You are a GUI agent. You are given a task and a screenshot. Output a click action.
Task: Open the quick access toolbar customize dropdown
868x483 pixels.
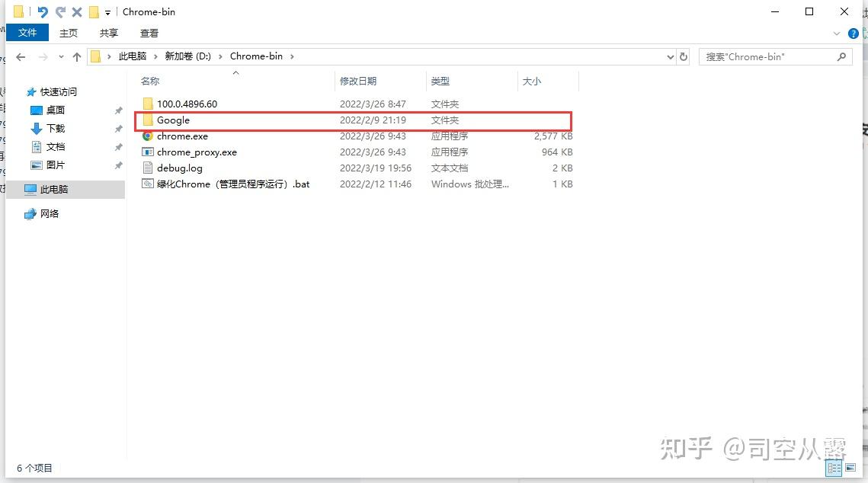[x=107, y=12]
